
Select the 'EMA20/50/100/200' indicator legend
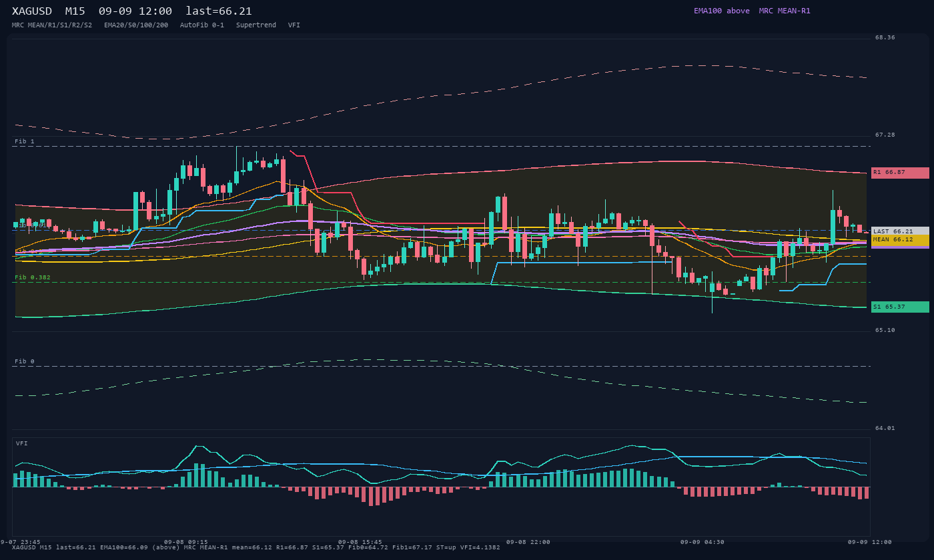point(136,25)
